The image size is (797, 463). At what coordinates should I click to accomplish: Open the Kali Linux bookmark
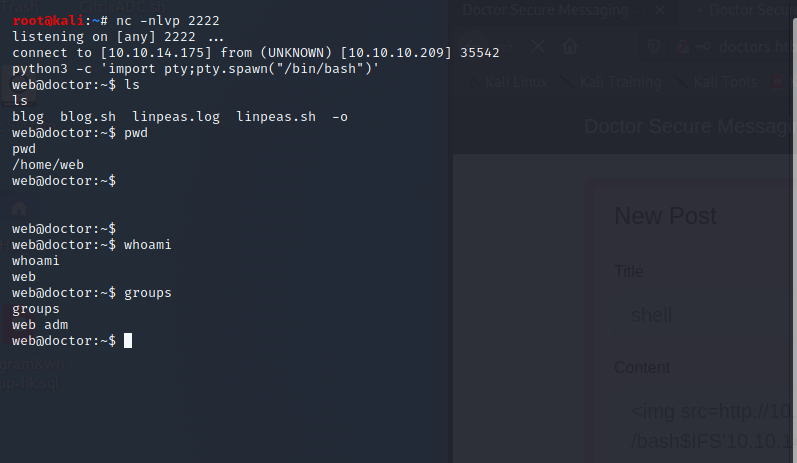tap(508, 82)
